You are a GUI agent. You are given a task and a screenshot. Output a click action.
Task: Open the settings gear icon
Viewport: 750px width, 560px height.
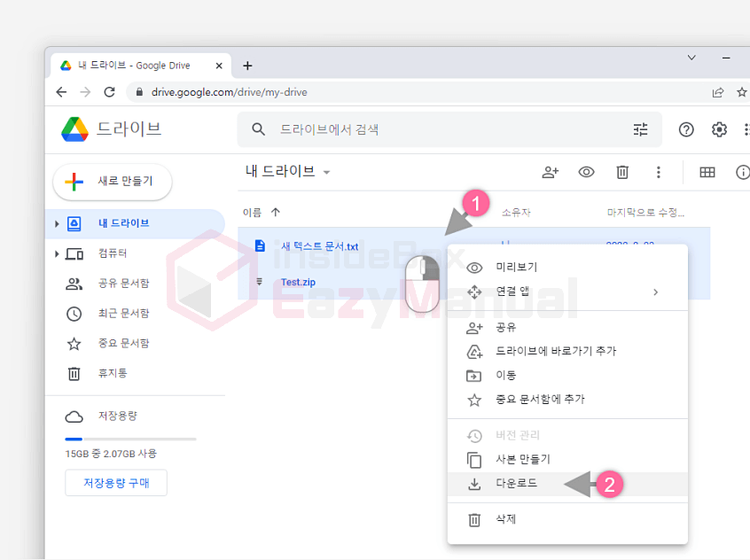[719, 129]
